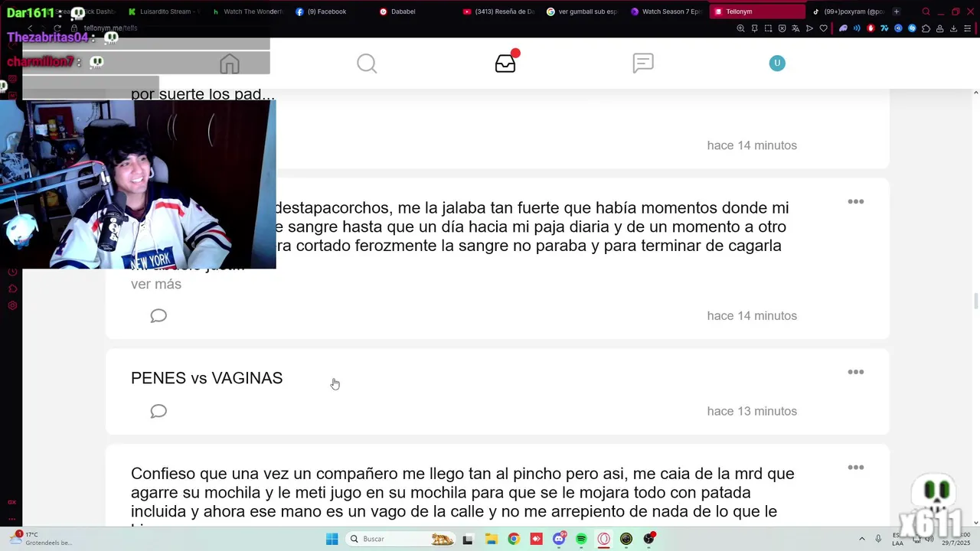This screenshot has width=980, height=551.
Task: Open the profile avatar labeled U
Action: [x=777, y=63]
